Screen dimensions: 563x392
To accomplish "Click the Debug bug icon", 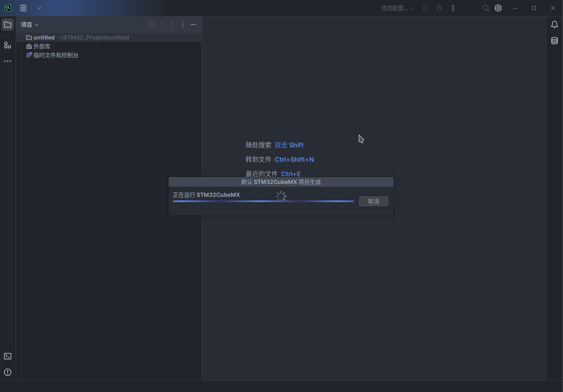I will point(439,8).
